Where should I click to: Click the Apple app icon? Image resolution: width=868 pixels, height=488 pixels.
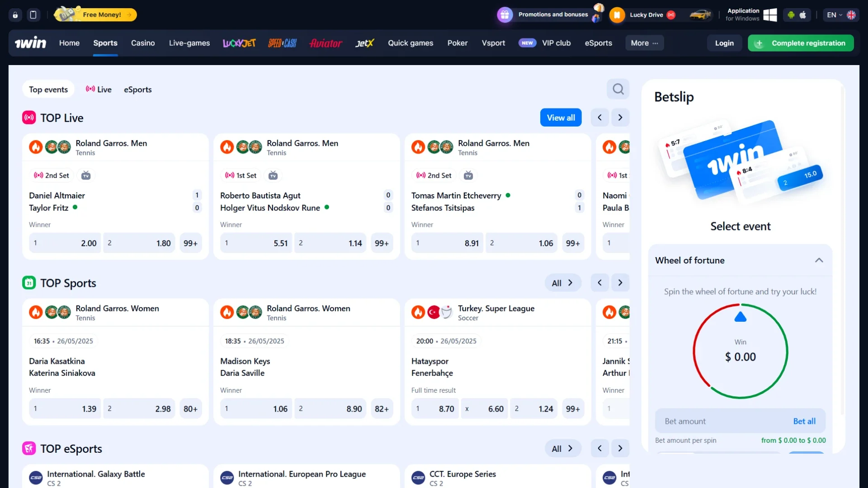[x=803, y=15]
